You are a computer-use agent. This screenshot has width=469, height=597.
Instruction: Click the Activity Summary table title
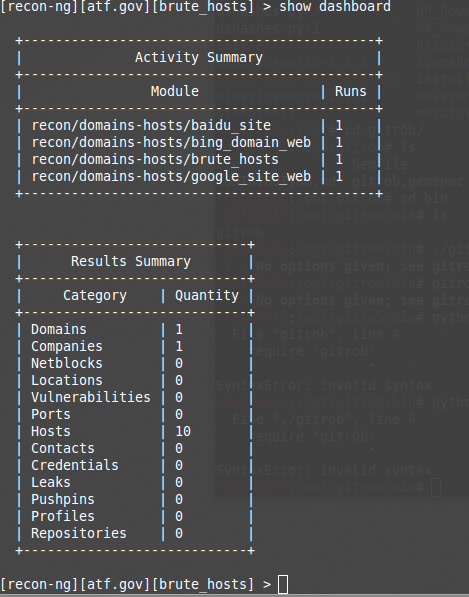coord(199,57)
